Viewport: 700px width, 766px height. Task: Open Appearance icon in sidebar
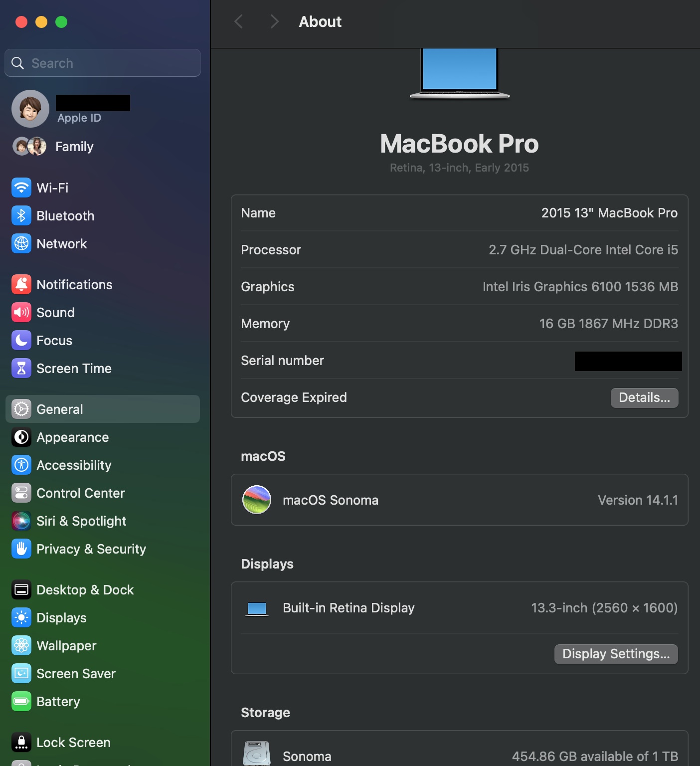(x=21, y=437)
